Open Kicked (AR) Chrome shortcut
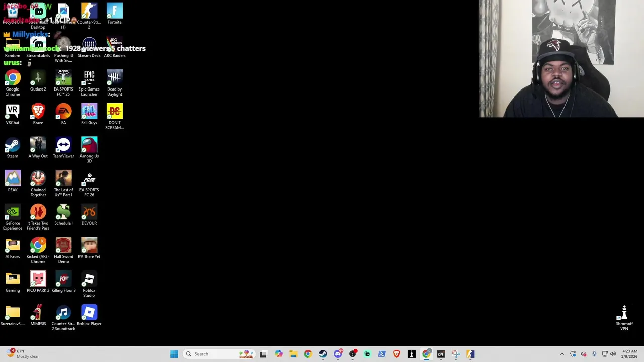This screenshot has width=644, height=362. click(38, 251)
